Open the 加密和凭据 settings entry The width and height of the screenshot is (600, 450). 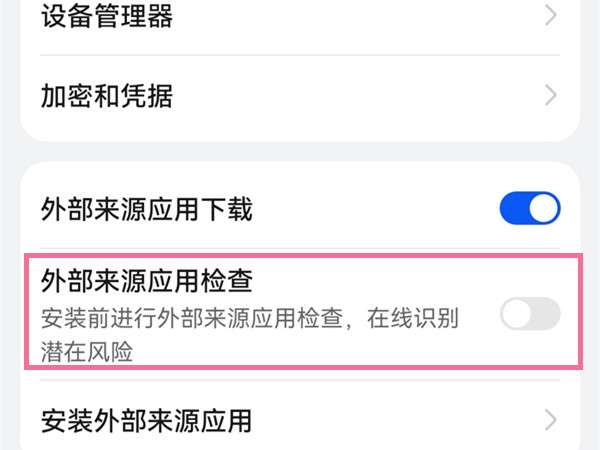click(107, 96)
